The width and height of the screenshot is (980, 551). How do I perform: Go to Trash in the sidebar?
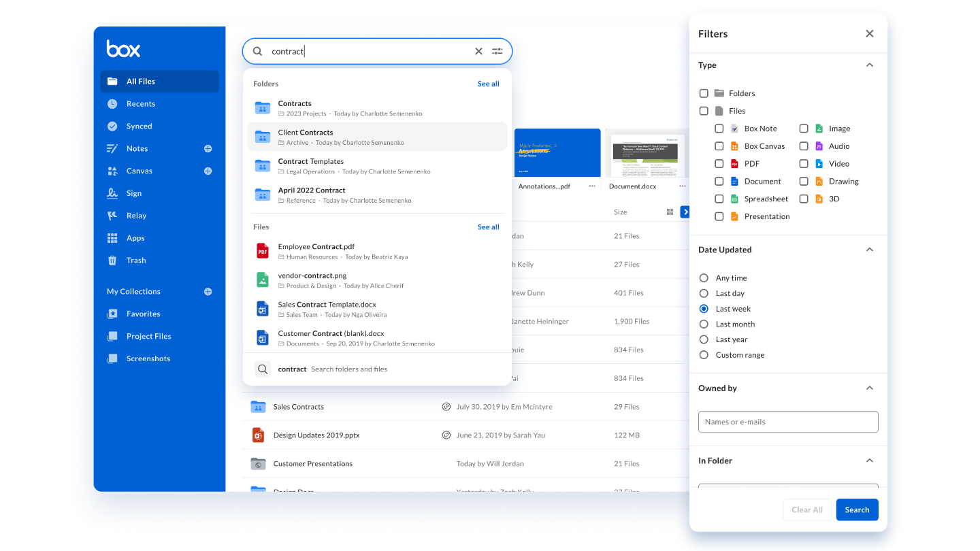(x=135, y=261)
